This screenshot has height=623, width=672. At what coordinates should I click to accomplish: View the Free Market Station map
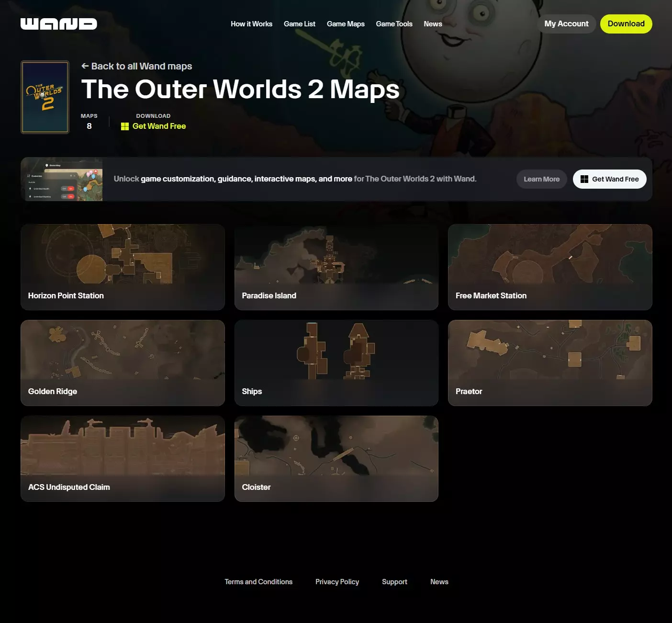(x=550, y=267)
